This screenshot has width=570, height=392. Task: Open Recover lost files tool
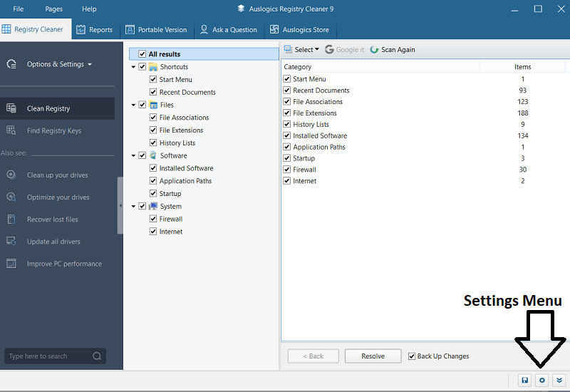52,220
